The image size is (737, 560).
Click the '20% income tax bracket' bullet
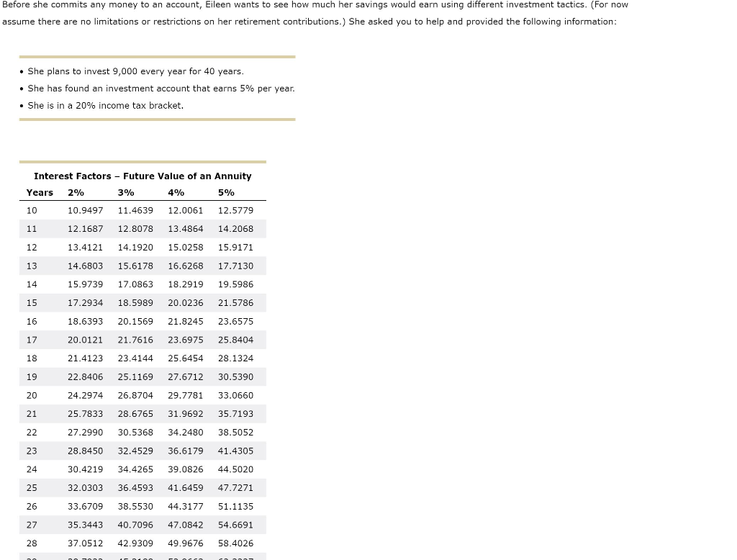tap(101, 106)
